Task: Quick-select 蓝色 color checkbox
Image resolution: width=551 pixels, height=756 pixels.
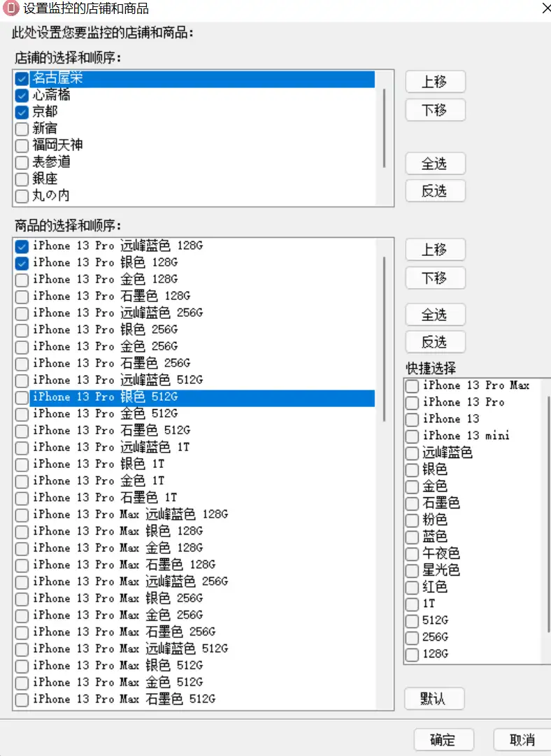Action: pos(412,537)
